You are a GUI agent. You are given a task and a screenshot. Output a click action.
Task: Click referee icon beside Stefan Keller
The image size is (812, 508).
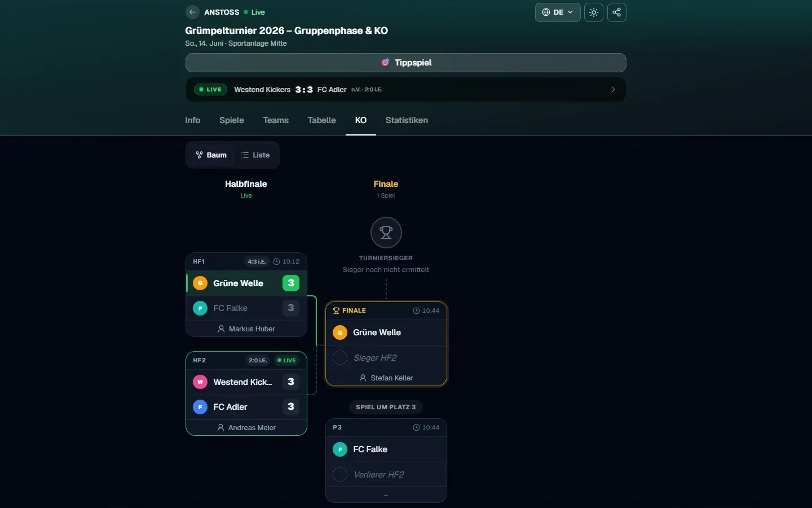363,378
